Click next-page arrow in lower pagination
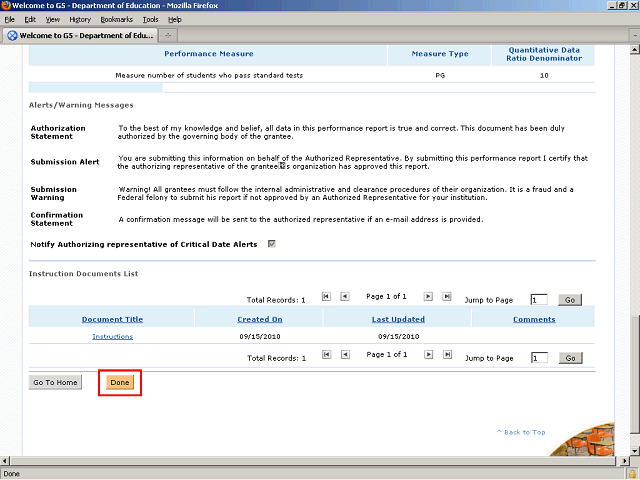 [x=428, y=354]
